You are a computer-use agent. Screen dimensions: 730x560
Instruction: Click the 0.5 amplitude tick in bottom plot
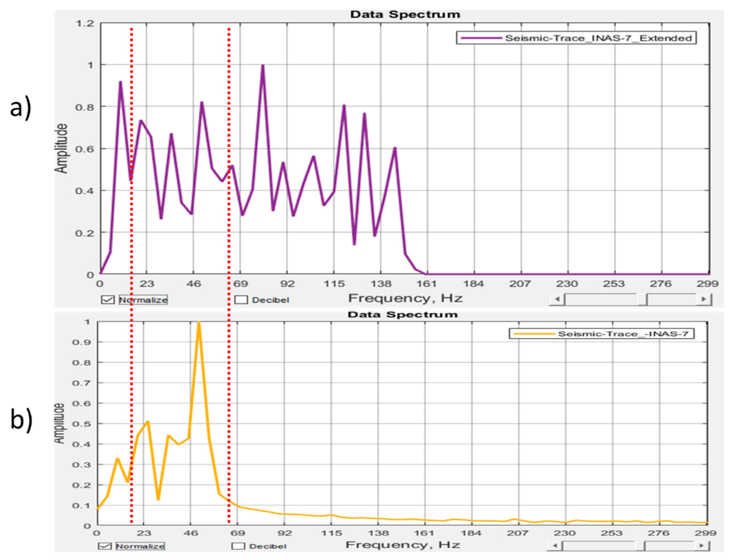81,424
